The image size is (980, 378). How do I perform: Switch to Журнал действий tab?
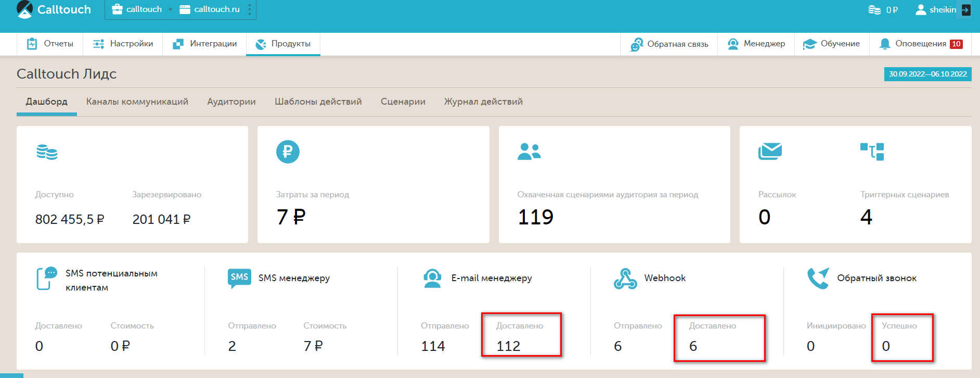tap(483, 102)
